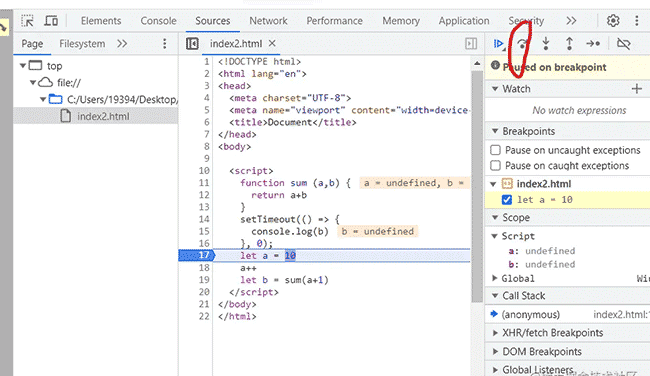Step into next function call
The image size is (650, 376).
[546, 44]
